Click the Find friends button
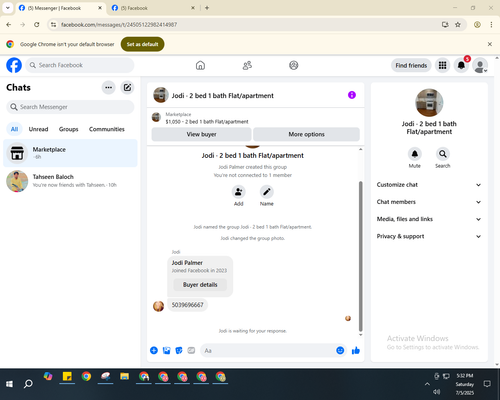Screen dimensions: 500x400 411,65
